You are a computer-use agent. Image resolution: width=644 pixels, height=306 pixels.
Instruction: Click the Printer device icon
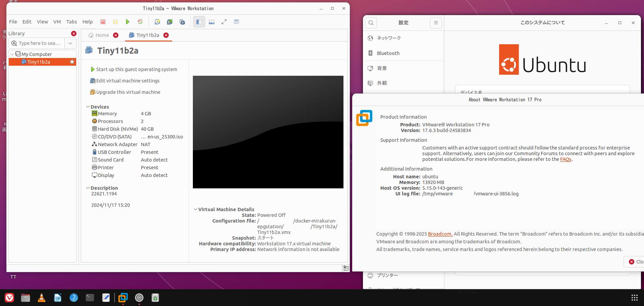[95, 168]
